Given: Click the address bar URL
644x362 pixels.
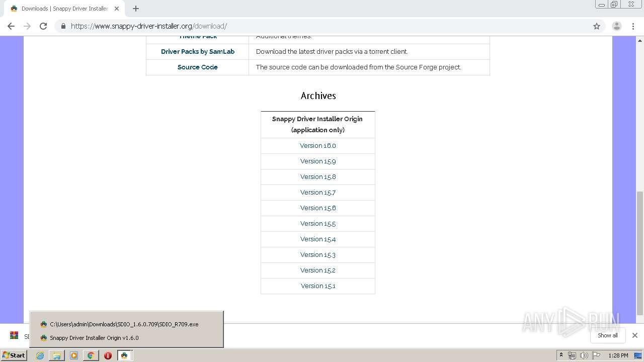Looking at the screenshot, I should (x=149, y=26).
